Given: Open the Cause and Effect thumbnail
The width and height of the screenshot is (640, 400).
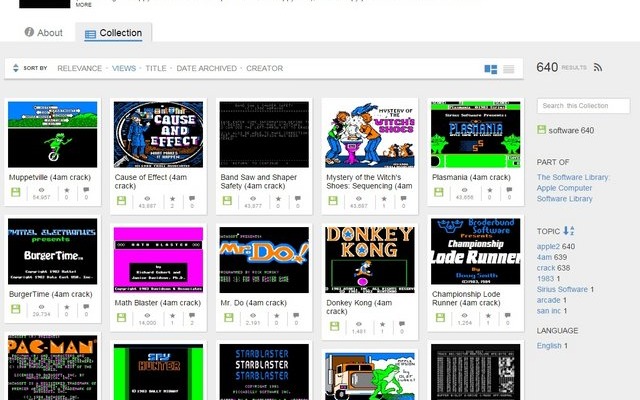Looking at the screenshot, I should coord(158,134).
